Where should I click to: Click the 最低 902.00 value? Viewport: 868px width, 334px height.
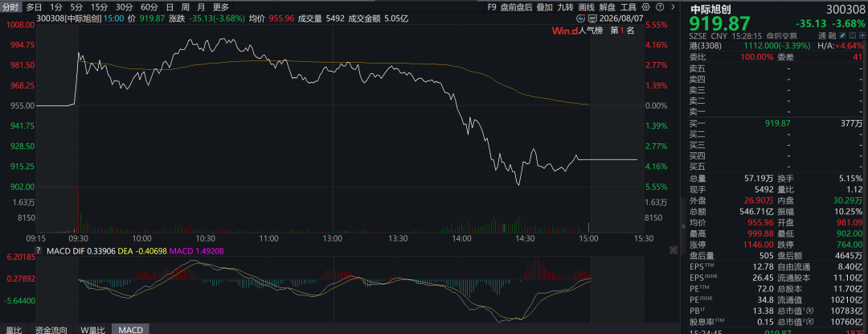[x=850, y=233]
